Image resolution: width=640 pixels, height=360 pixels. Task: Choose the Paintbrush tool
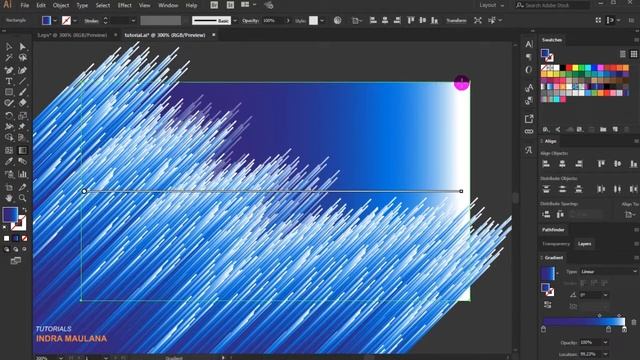[22, 92]
